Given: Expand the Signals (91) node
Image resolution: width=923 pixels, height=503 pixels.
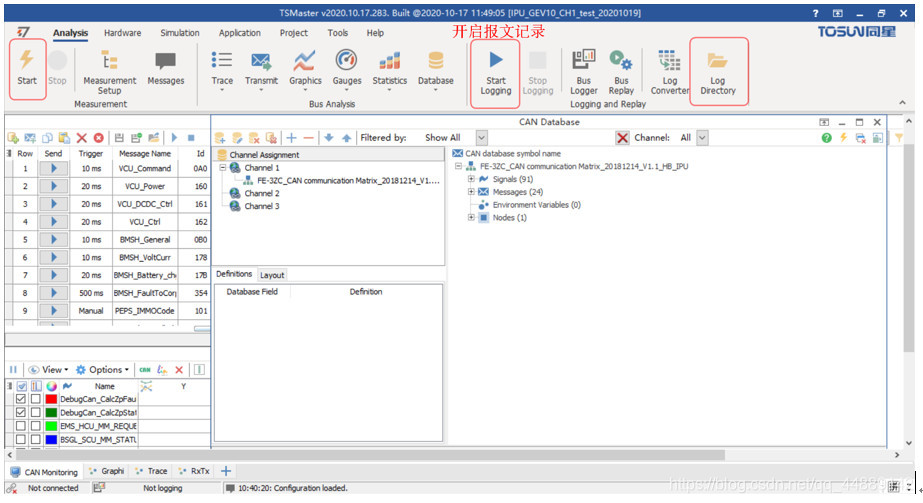Looking at the screenshot, I should point(471,179).
